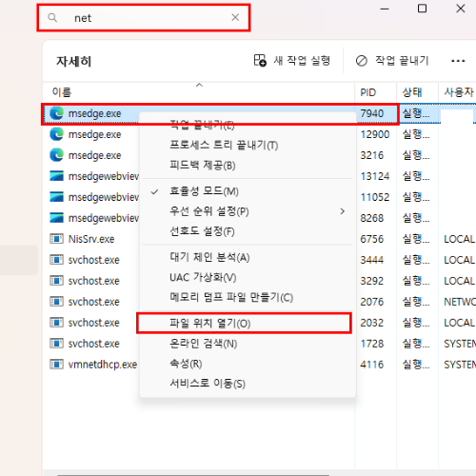Image resolution: width=476 pixels, height=476 pixels.
Task: Choose 선호도 설정(F) in context menu
Action: 202,231
